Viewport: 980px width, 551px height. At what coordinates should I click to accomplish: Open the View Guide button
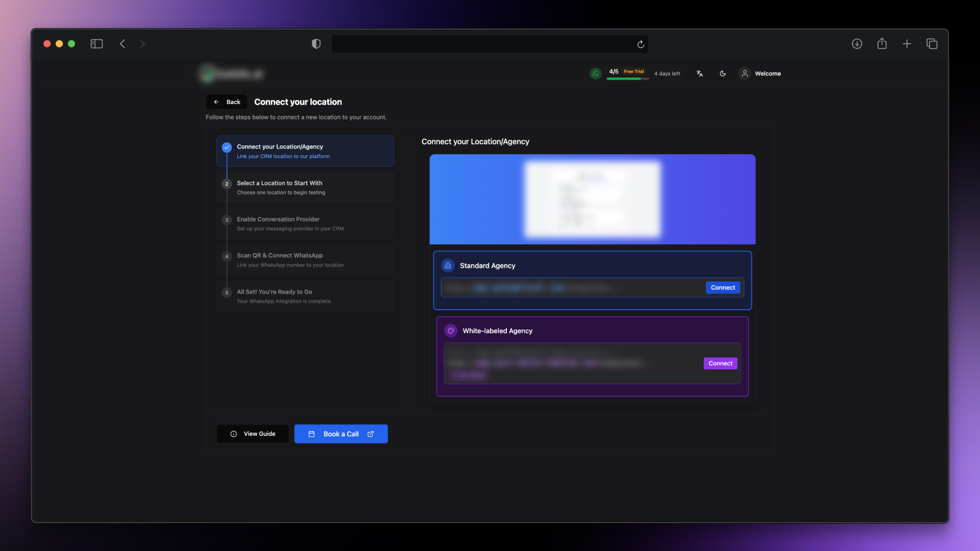tap(253, 434)
